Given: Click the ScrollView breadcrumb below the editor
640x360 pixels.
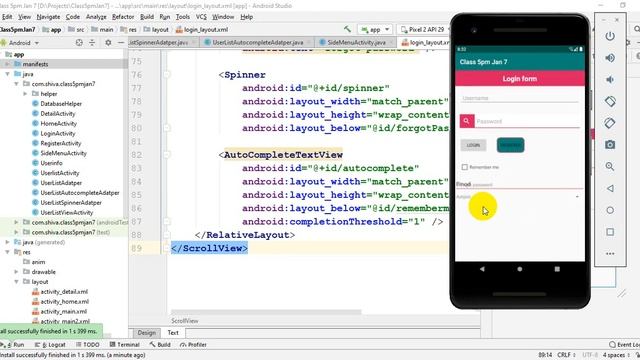Looking at the screenshot, I should pos(184,321).
